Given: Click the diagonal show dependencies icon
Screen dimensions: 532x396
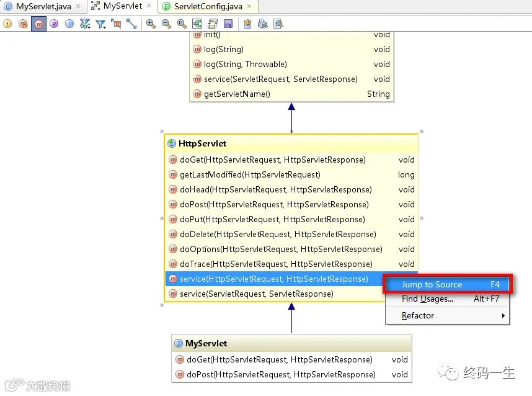Looking at the screenshot, I should [x=131, y=24].
